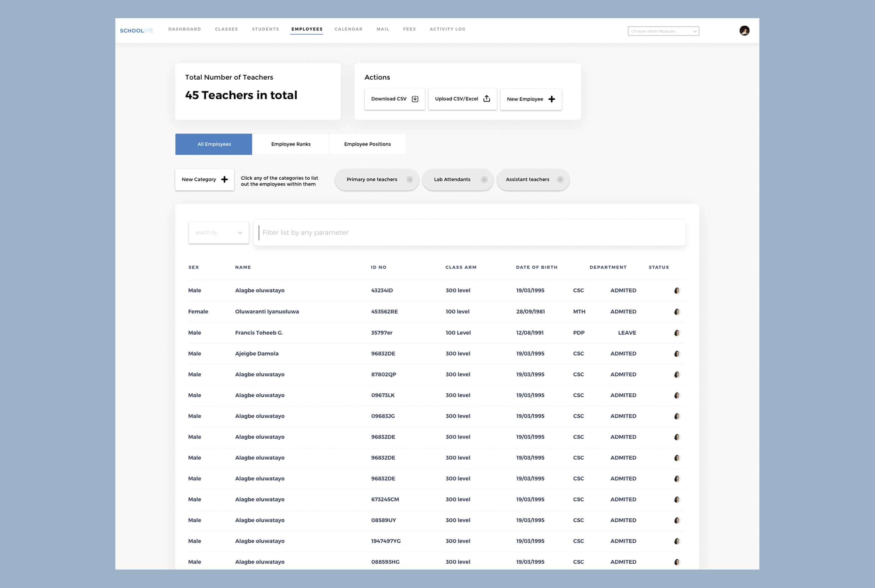
Task: Click the LEAVE status cell
Action: click(x=627, y=333)
